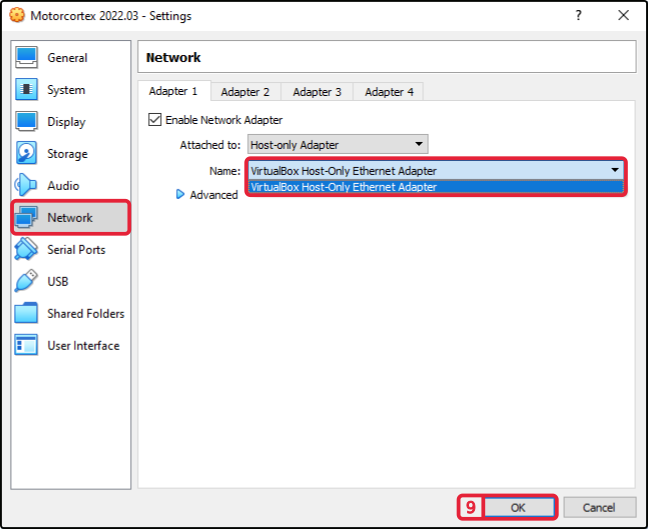Uncheck Enable Network Adapter checkbox
The image size is (648, 529).
coord(155,120)
